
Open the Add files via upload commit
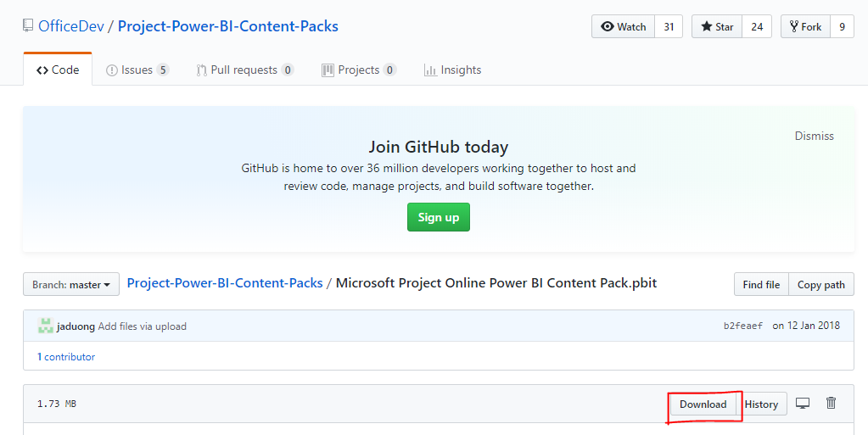(x=143, y=326)
